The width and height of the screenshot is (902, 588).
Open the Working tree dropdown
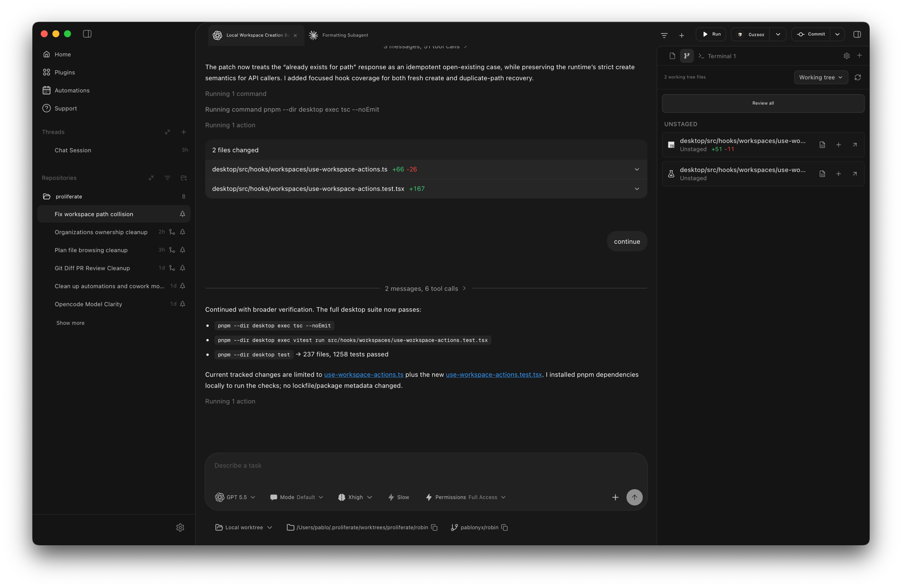pyautogui.click(x=821, y=78)
